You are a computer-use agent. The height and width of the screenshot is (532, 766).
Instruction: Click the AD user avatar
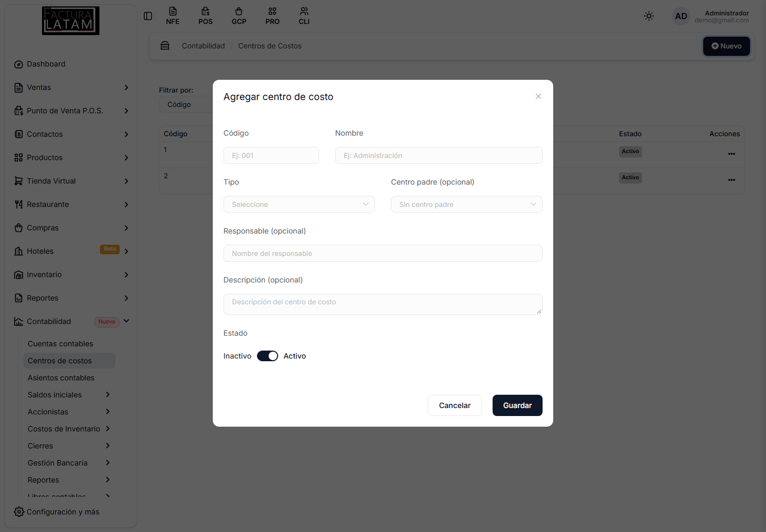[681, 16]
